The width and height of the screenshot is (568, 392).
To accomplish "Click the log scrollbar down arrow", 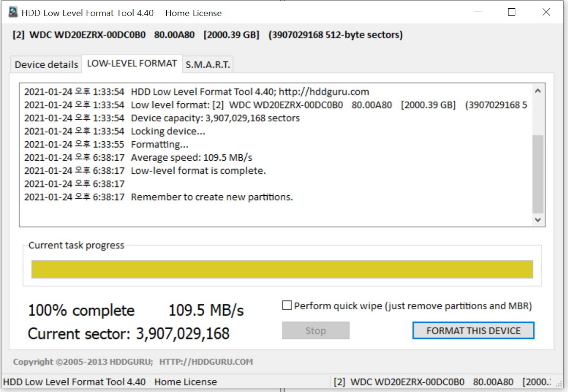I will [538, 220].
